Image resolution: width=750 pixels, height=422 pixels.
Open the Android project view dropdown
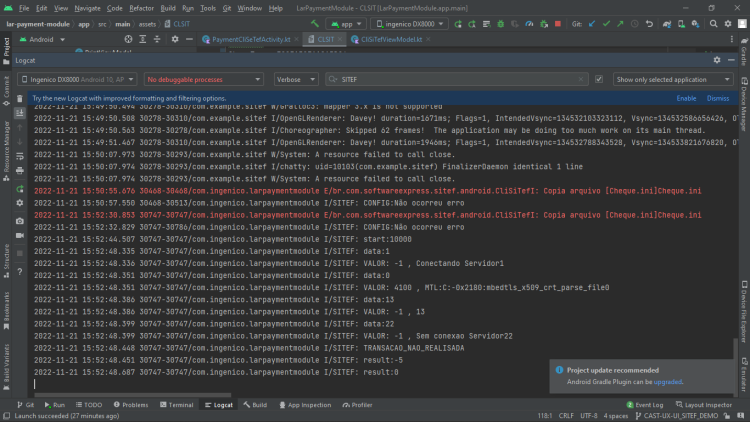pos(42,39)
